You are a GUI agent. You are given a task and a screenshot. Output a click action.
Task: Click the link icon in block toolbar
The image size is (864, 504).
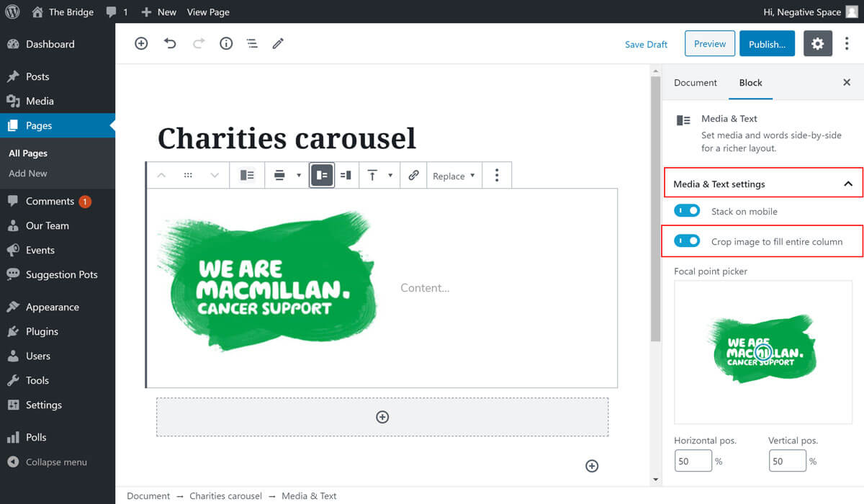(x=413, y=175)
